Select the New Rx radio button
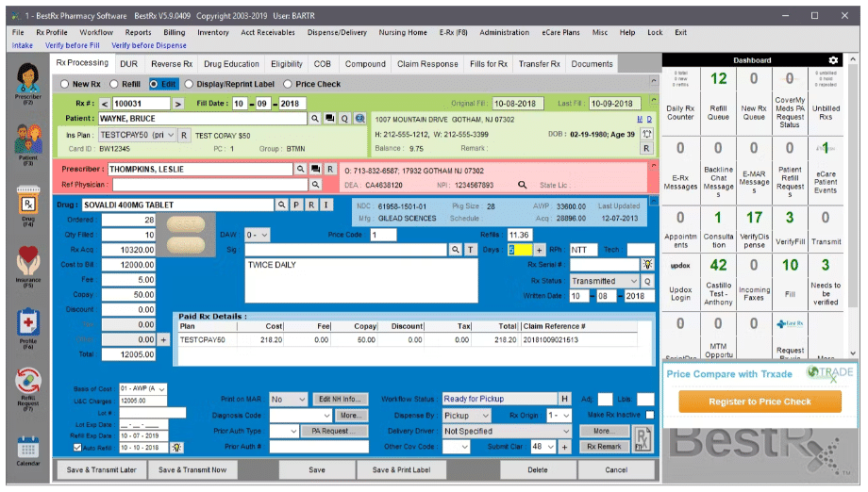The image size is (868, 492). pos(65,84)
